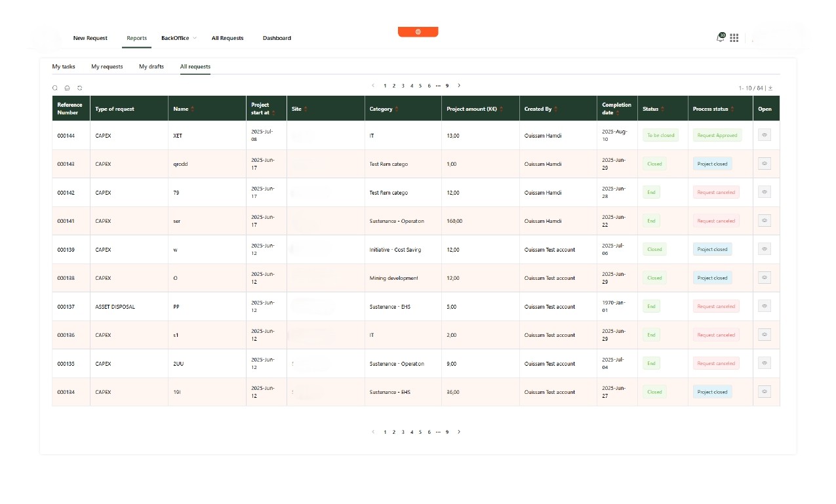Open the notifications bell with badge 30
This screenshot has height=504, width=836.
point(719,38)
